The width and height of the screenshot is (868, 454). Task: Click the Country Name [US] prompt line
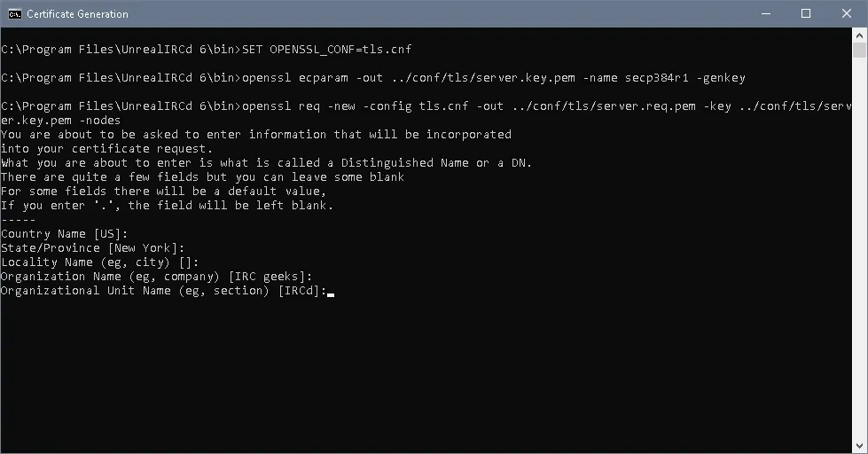click(64, 234)
